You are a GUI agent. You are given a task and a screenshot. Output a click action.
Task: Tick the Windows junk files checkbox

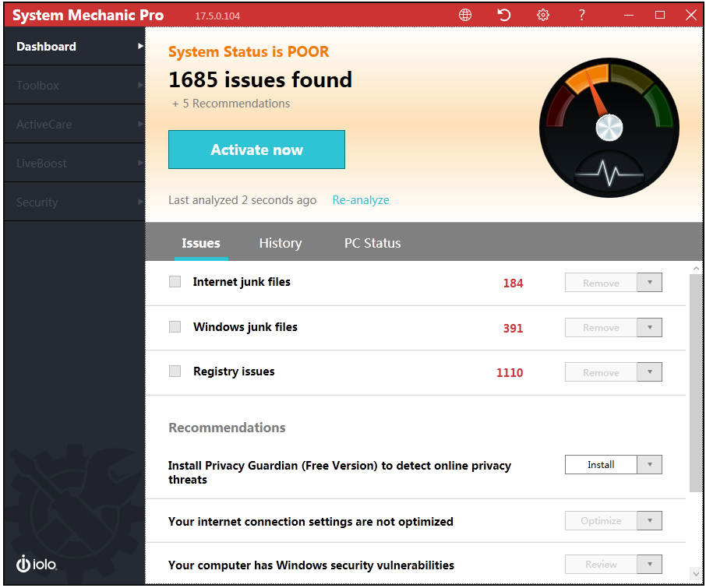[175, 326]
